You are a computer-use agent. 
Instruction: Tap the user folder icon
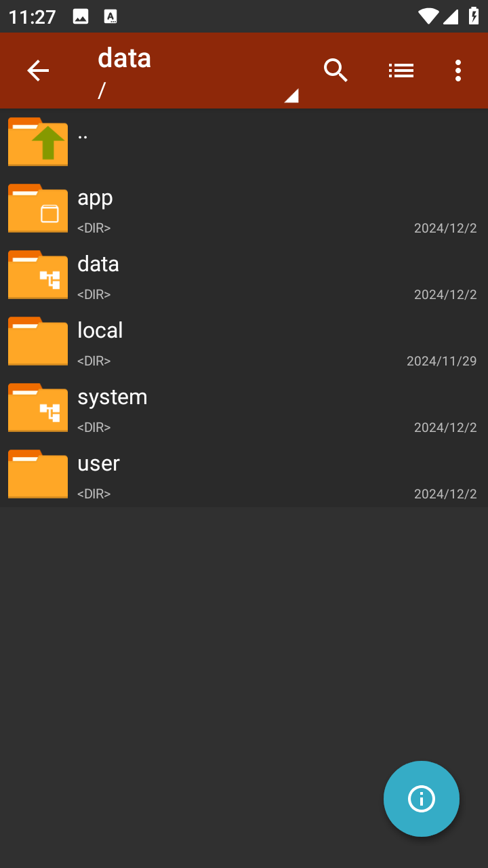tap(38, 474)
